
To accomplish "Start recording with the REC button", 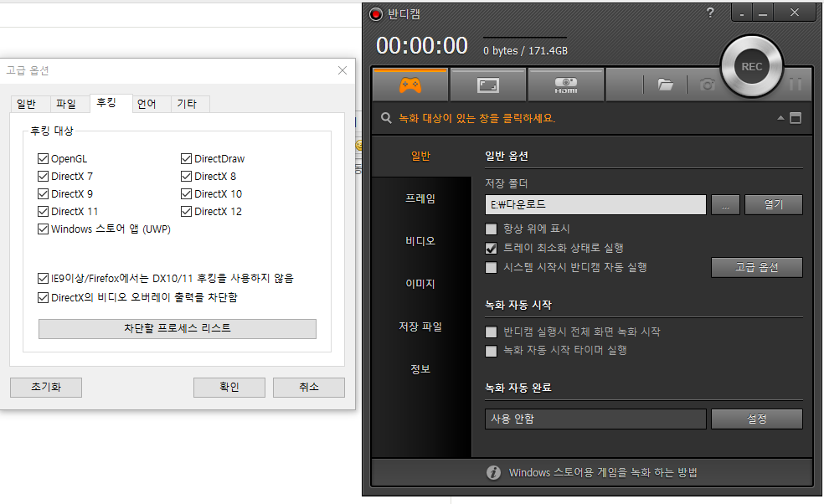I will (751, 67).
